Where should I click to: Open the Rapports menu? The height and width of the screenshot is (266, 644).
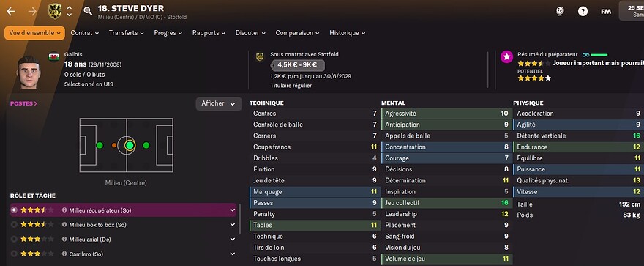pyautogui.click(x=209, y=33)
